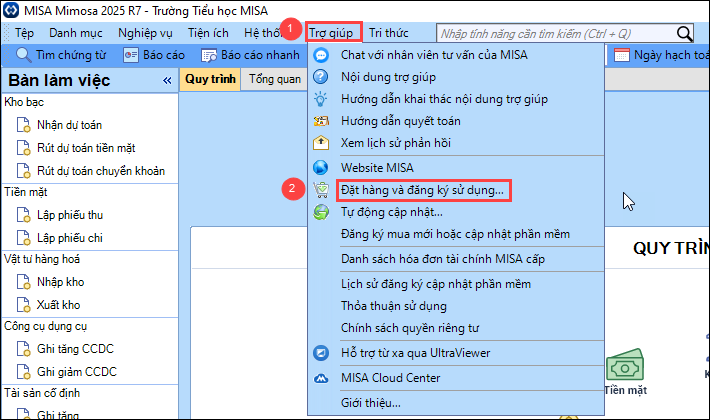The height and width of the screenshot is (420, 710).
Task: Open Rút dự toán chuyển khoản link
Action: [x=101, y=171]
